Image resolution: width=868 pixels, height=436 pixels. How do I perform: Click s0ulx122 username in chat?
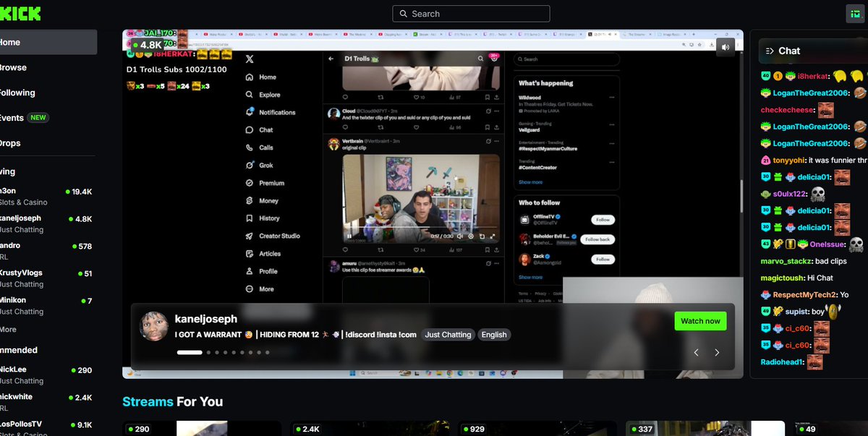789,195
